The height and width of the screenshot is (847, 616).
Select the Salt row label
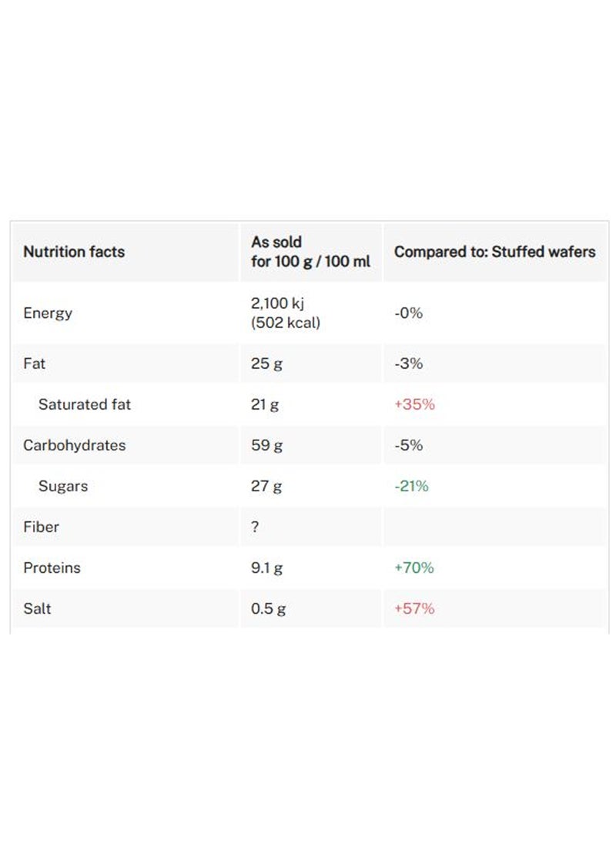pos(38,608)
